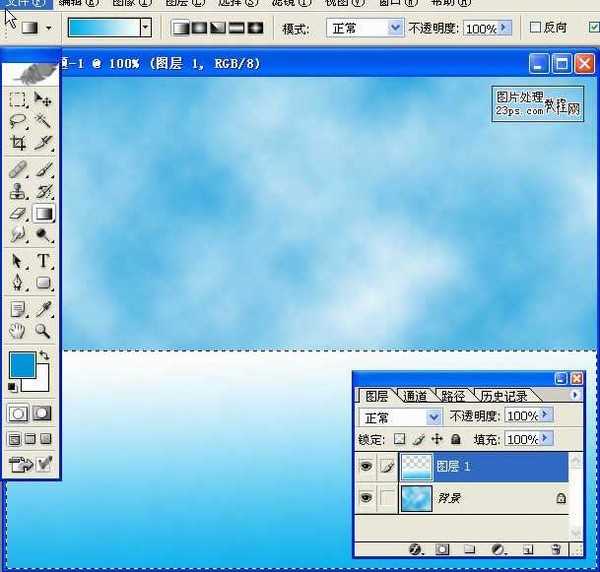Click the Lasso tool
This screenshot has width=600, height=572.
tap(18, 121)
